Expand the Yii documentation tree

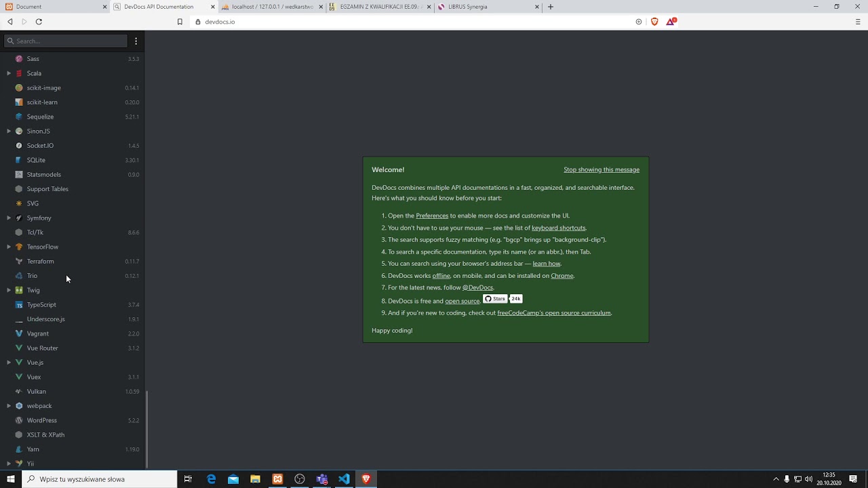pos(9,464)
